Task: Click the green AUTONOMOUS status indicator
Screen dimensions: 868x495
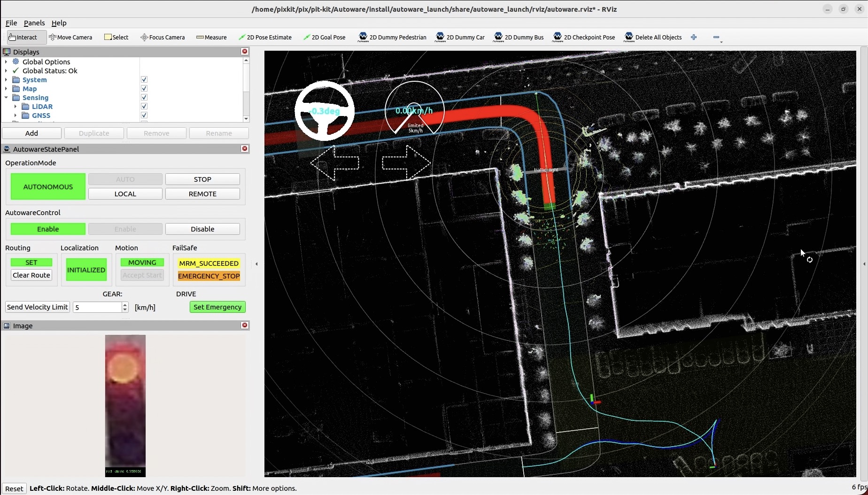Action: pyautogui.click(x=48, y=186)
